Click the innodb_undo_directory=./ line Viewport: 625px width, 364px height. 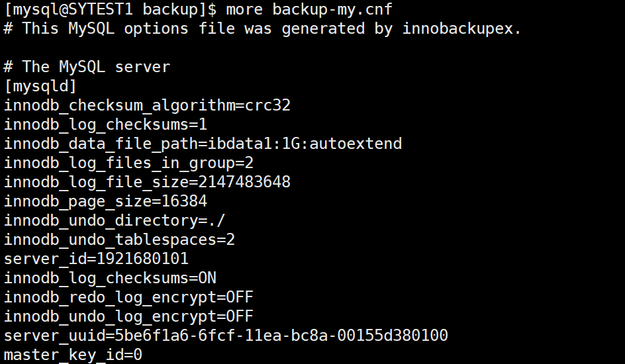pyautogui.click(x=115, y=220)
